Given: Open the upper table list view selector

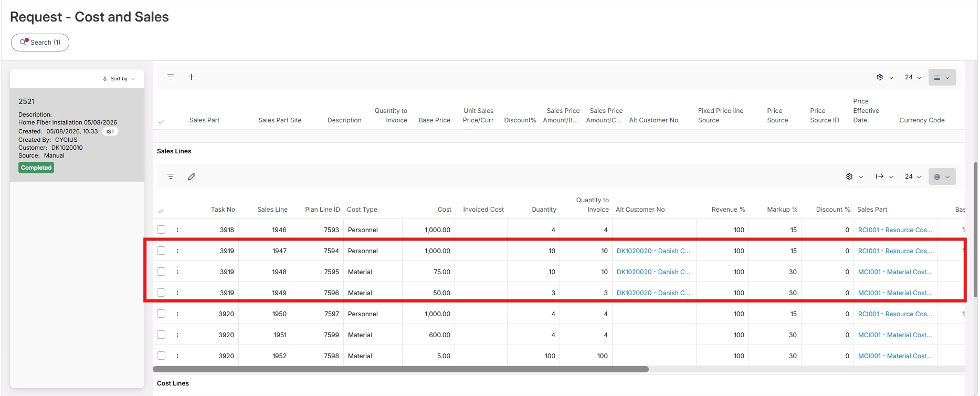Looking at the screenshot, I should click(942, 77).
